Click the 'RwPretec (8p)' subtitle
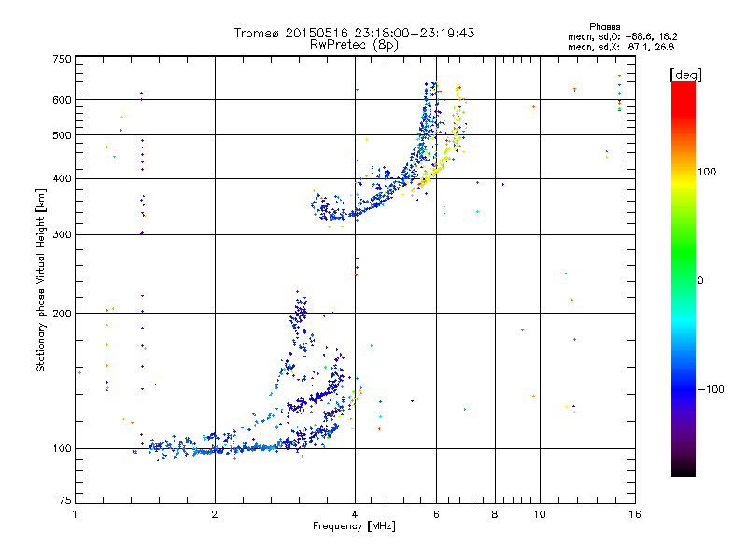Viewport: 747px width, 560px height. coord(354,45)
